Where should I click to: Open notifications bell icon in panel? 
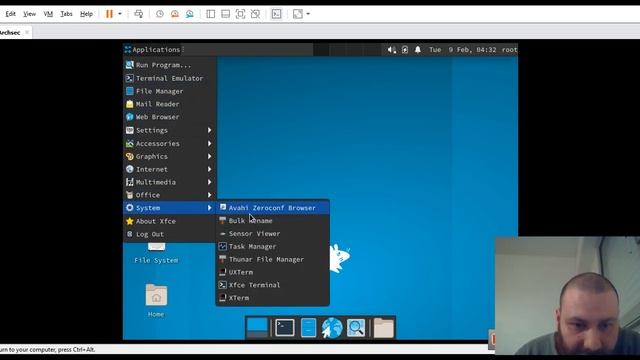click(418, 50)
